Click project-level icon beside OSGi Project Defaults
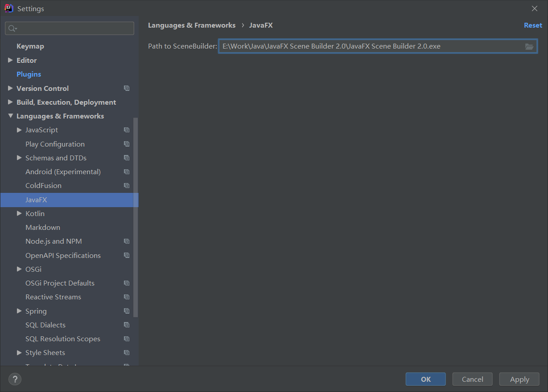Viewport: 548px width, 392px height. pyautogui.click(x=127, y=283)
